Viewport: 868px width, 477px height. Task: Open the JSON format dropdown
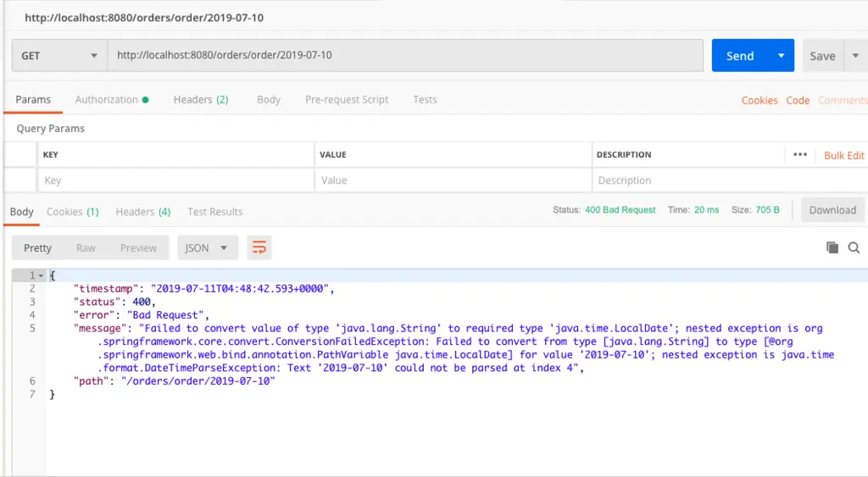tap(208, 248)
